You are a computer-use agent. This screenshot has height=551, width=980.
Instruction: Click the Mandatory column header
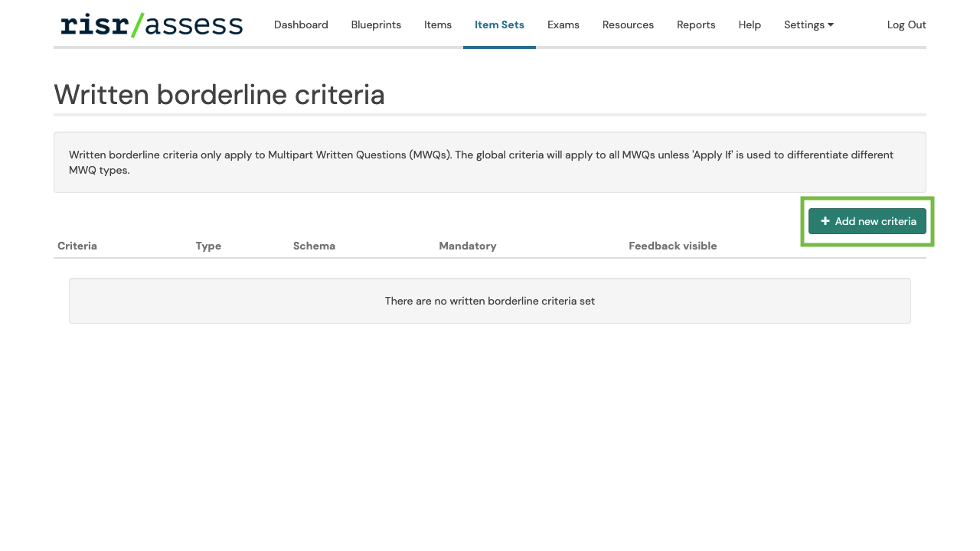[468, 246]
